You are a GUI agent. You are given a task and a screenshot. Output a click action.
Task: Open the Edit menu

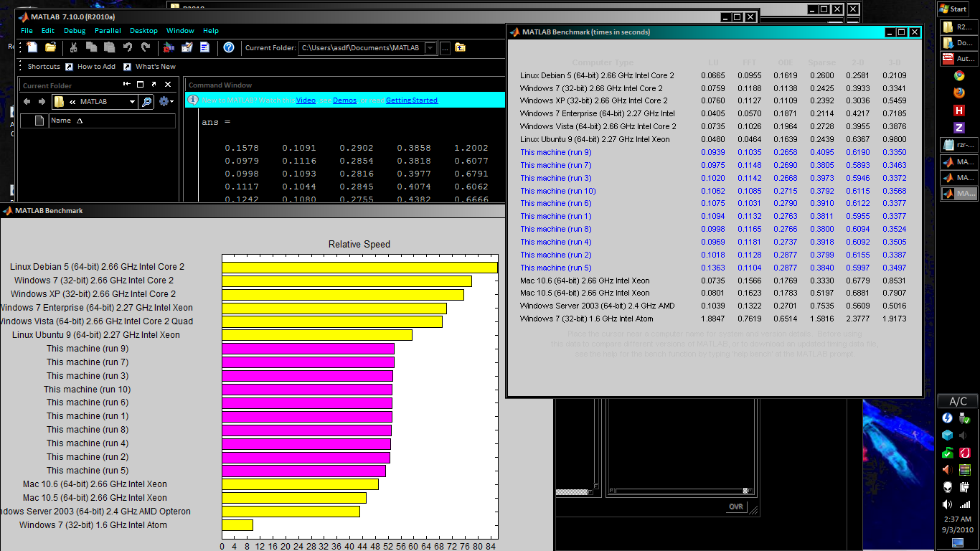(x=48, y=31)
